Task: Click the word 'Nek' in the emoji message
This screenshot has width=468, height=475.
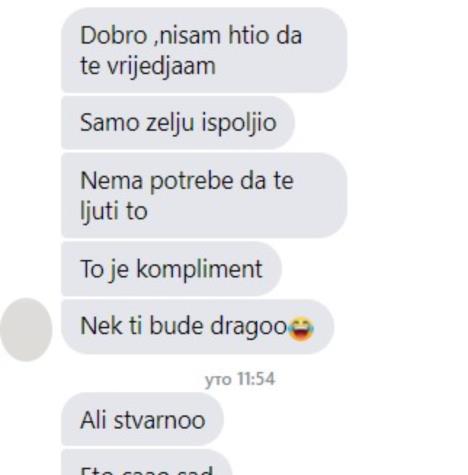Action: [101, 326]
